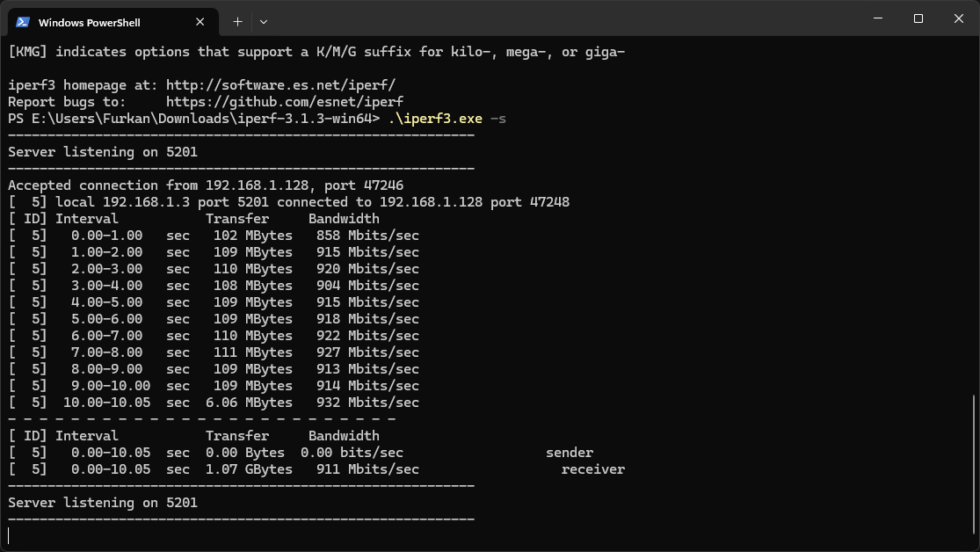Click the 111 MBytes transfer value
Viewport: 980px width, 552px height.
click(x=252, y=352)
